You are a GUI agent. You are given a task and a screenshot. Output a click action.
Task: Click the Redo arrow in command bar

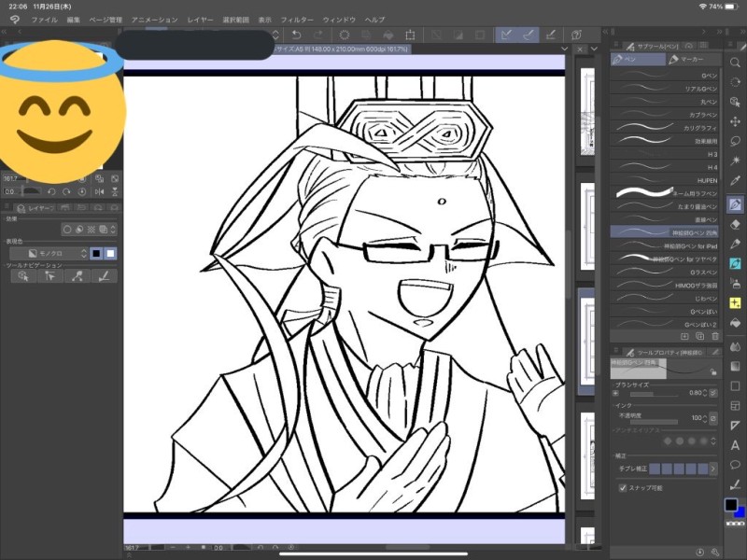click(318, 35)
